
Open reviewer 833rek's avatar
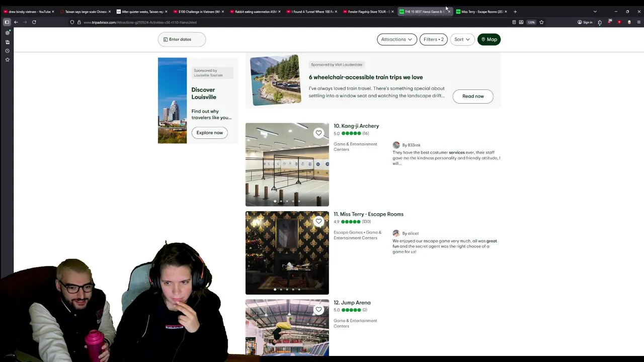click(396, 145)
